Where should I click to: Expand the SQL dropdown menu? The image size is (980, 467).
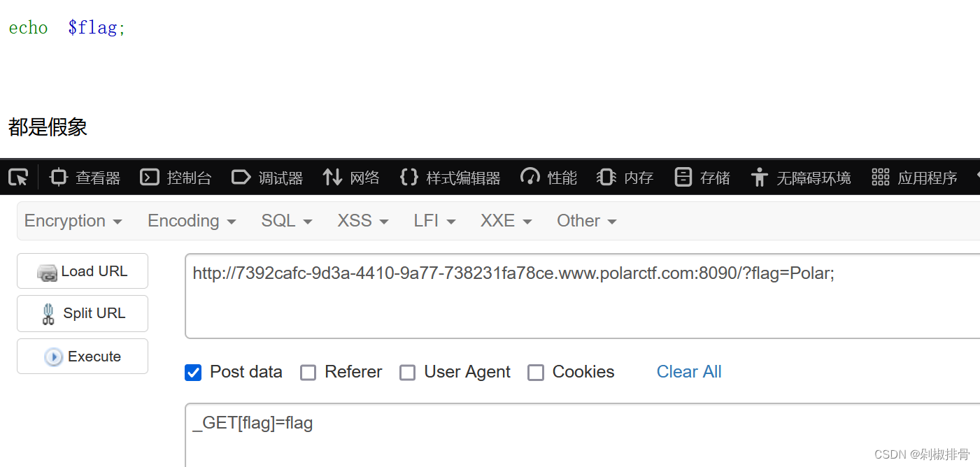pos(287,221)
